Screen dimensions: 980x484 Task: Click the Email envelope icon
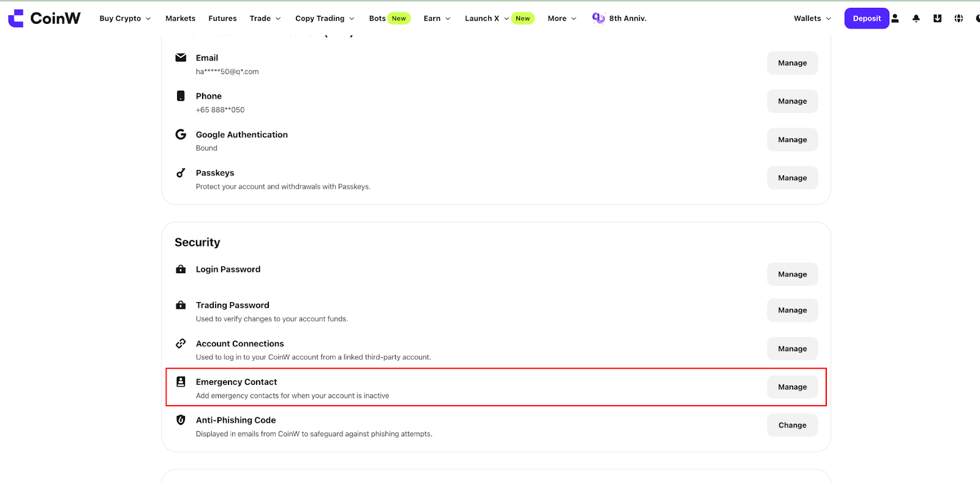click(181, 58)
